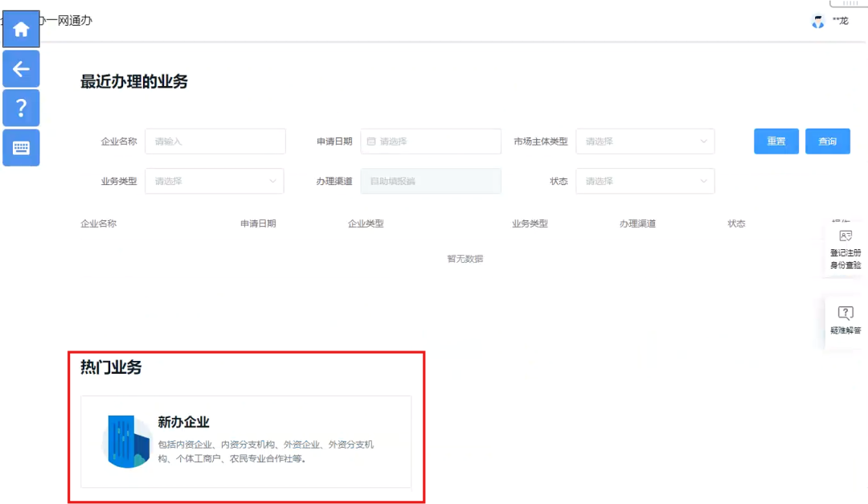Open the 业务类型 dropdown
Image resolution: width=868 pixels, height=504 pixels.
point(215,181)
